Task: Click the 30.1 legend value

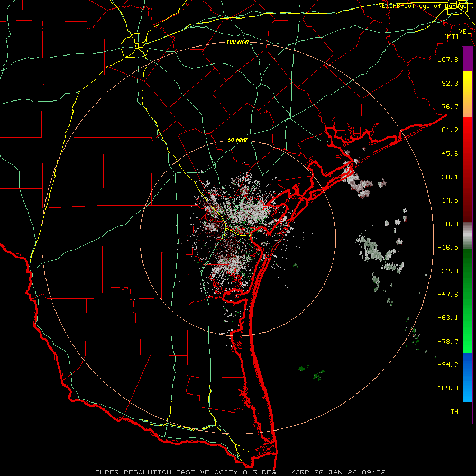Action: point(450,177)
